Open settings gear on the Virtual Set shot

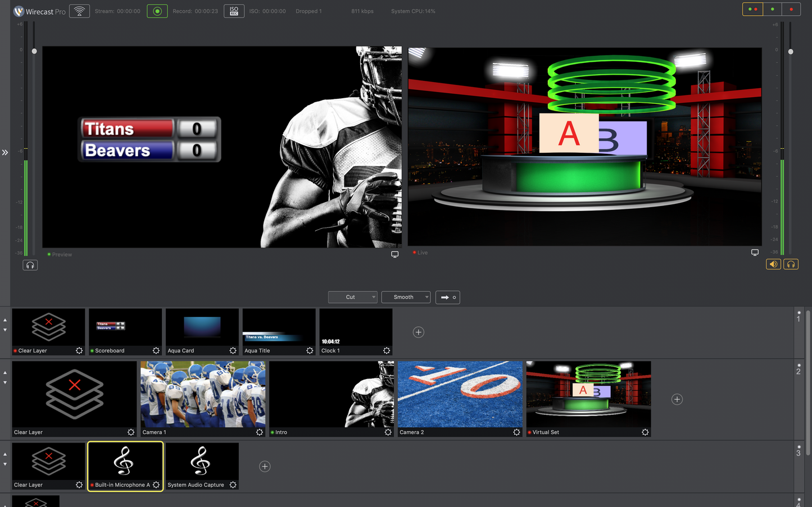click(x=645, y=432)
